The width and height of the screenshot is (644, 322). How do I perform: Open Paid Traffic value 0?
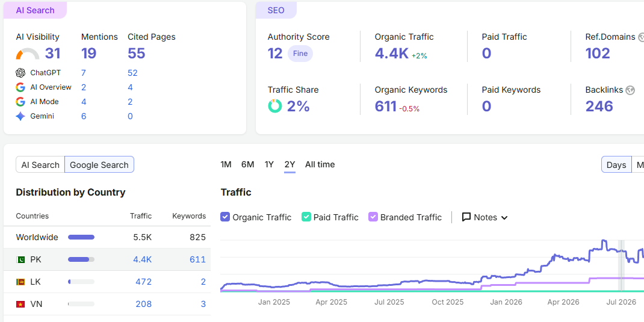point(487,54)
